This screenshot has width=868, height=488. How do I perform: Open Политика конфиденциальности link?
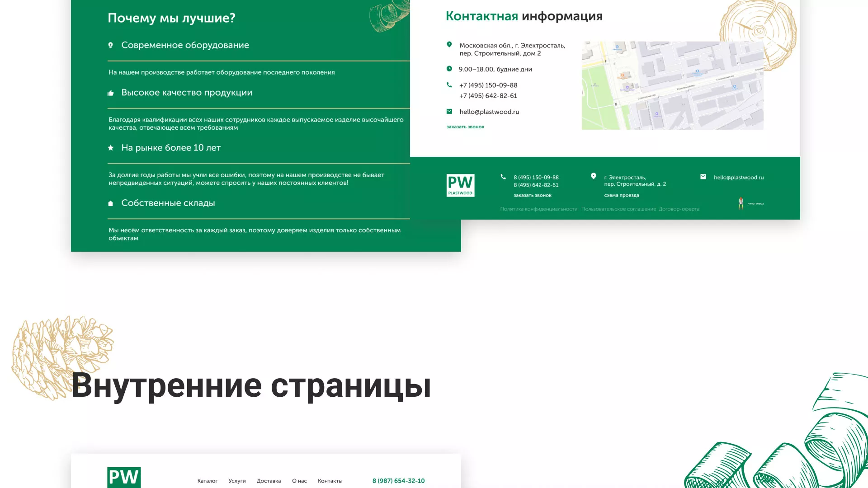click(x=538, y=209)
